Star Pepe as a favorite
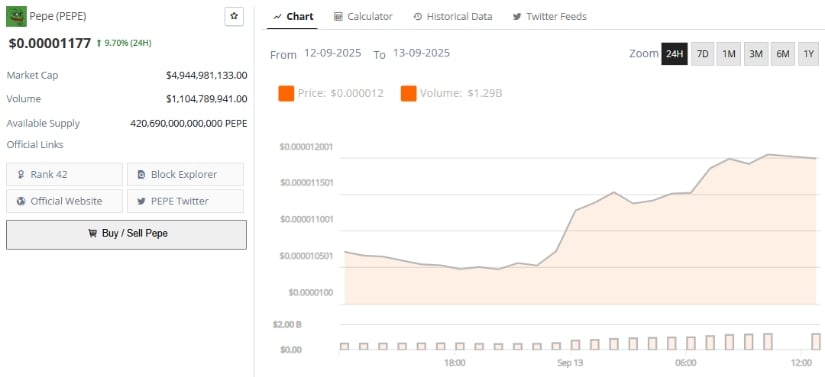This screenshot has height=377, width=825. click(x=234, y=16)
